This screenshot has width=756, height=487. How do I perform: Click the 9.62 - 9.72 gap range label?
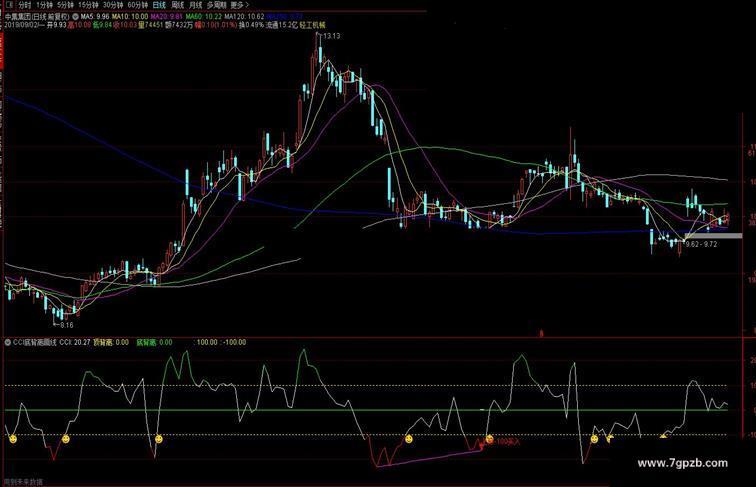click(701, 244)
